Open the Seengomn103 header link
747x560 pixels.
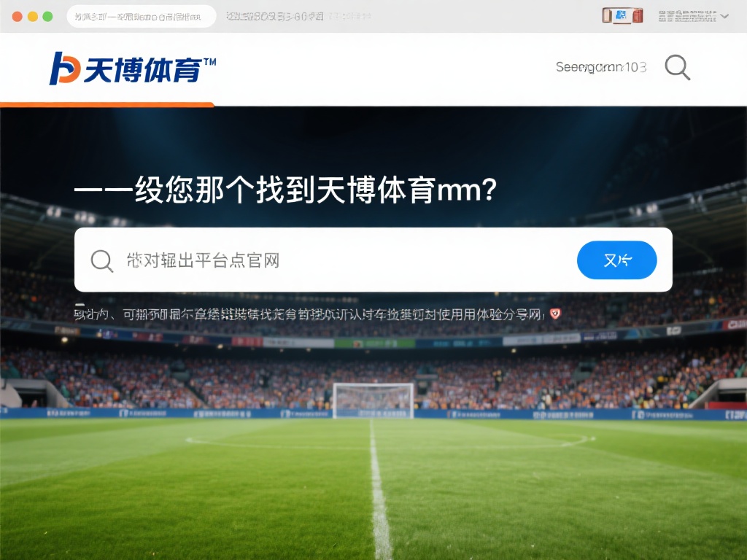coord(601,67)
